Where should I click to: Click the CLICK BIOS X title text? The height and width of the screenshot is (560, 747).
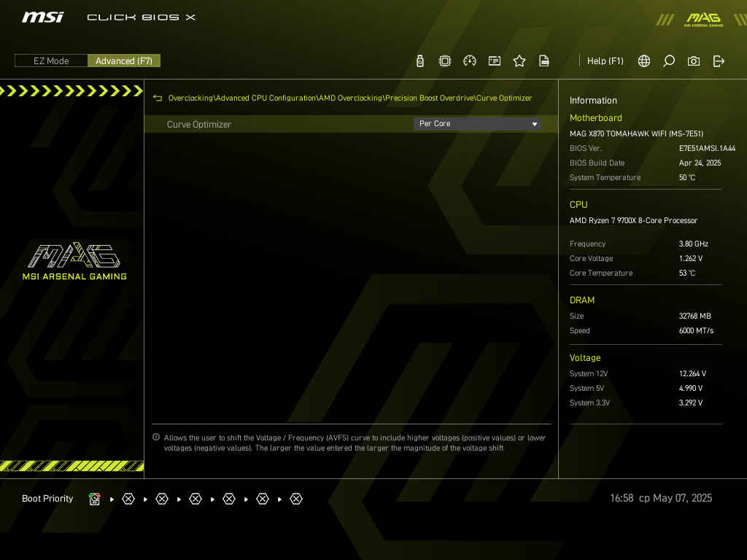pyautogui.click(x=141, y=17)
